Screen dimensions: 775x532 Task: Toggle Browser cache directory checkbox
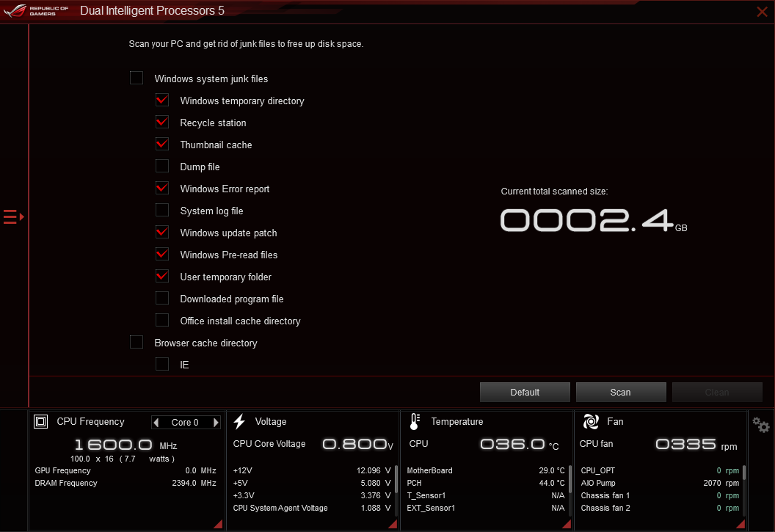coord(137,343)
